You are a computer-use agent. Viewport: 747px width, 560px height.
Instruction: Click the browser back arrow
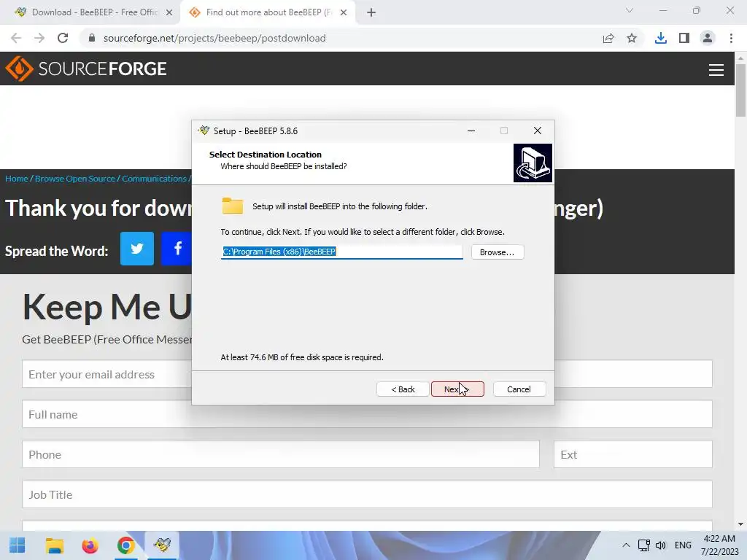(x=16, y=38)
